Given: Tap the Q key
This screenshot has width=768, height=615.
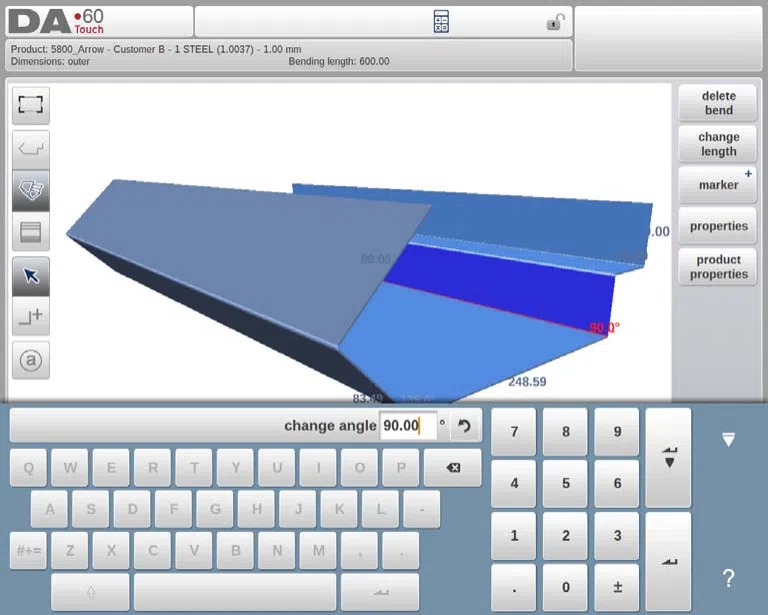Looking at the screenshot, I should (28, 468).
